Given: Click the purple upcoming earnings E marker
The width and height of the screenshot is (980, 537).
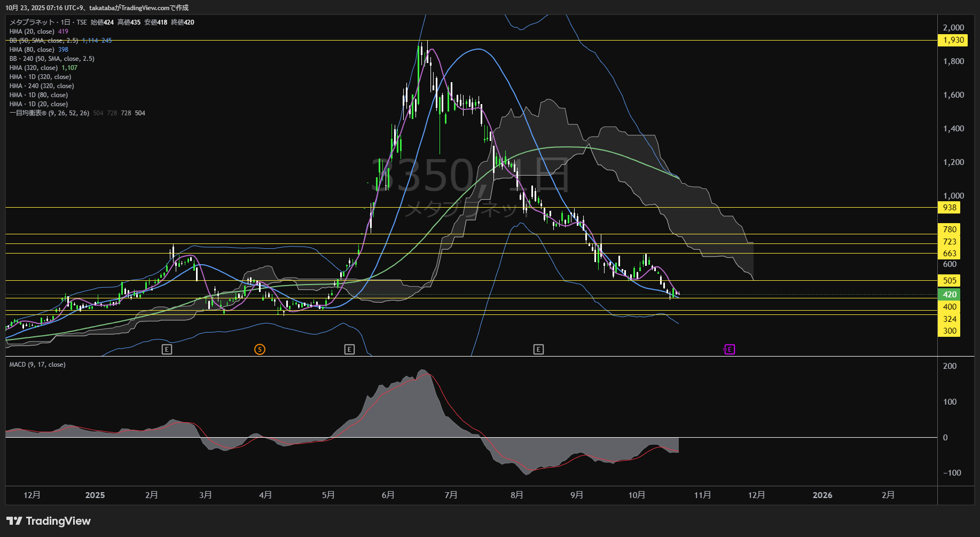Looking at the screenshot, I should pos(729,350).
